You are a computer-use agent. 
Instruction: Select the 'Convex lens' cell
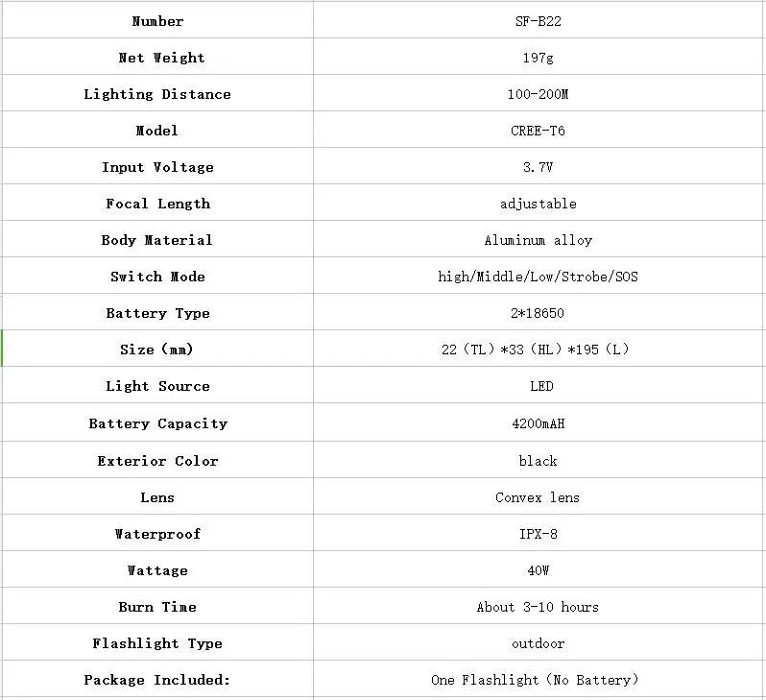click(538, 496)
